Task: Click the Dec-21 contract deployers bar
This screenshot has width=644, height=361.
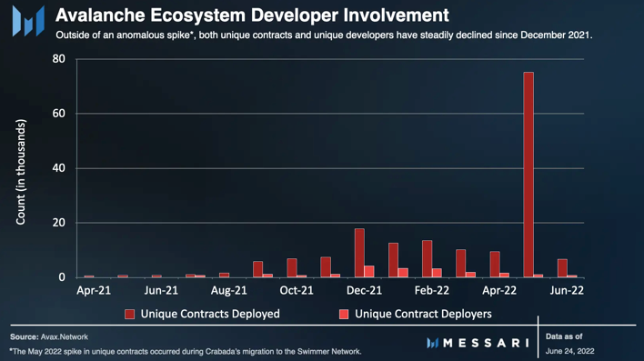Action: 369,272
